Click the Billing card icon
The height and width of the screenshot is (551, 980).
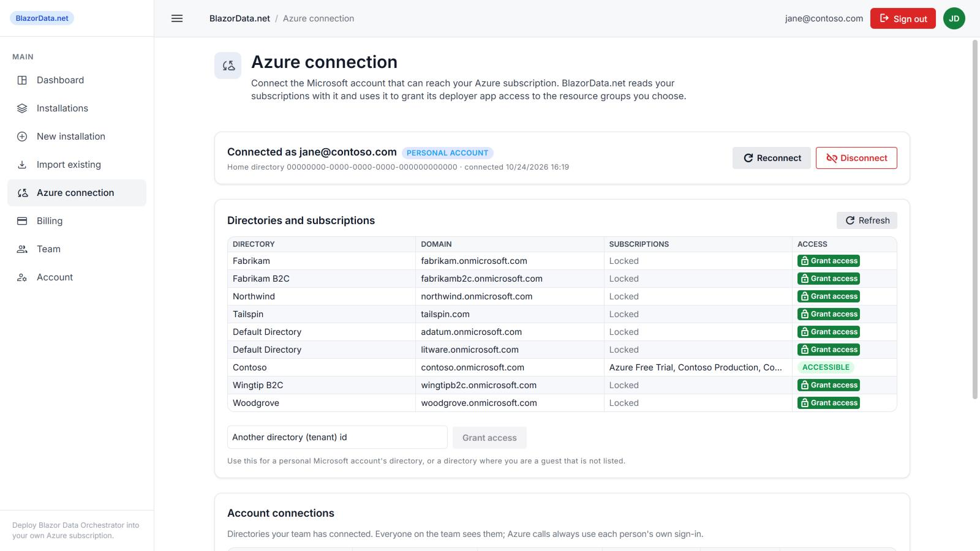click(x=22, y=221)
